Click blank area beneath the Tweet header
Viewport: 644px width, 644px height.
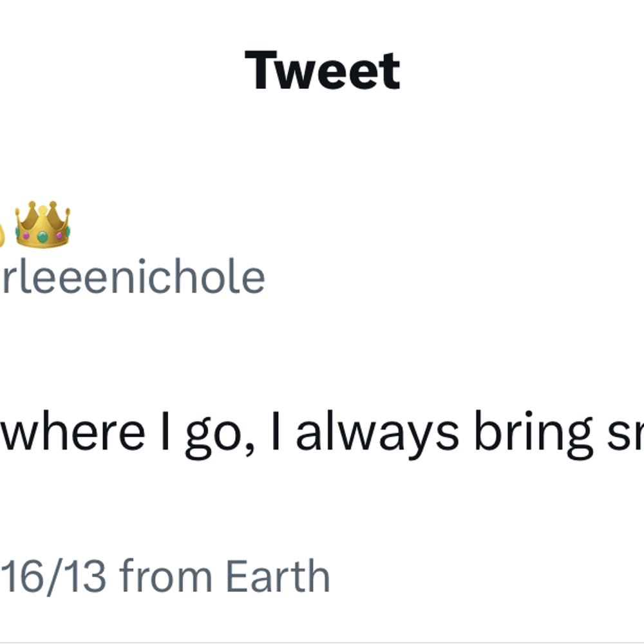pos(322,140)
